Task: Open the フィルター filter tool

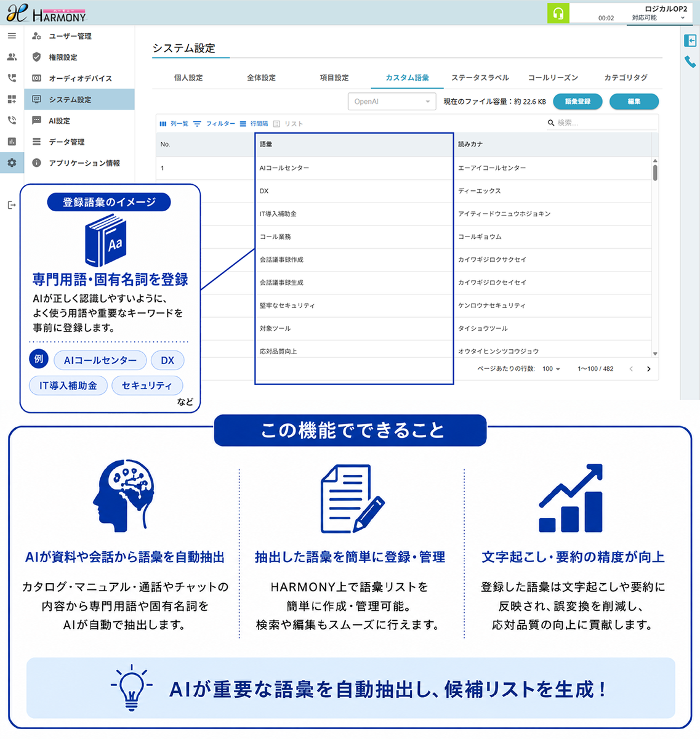Action: pos(214,124)
